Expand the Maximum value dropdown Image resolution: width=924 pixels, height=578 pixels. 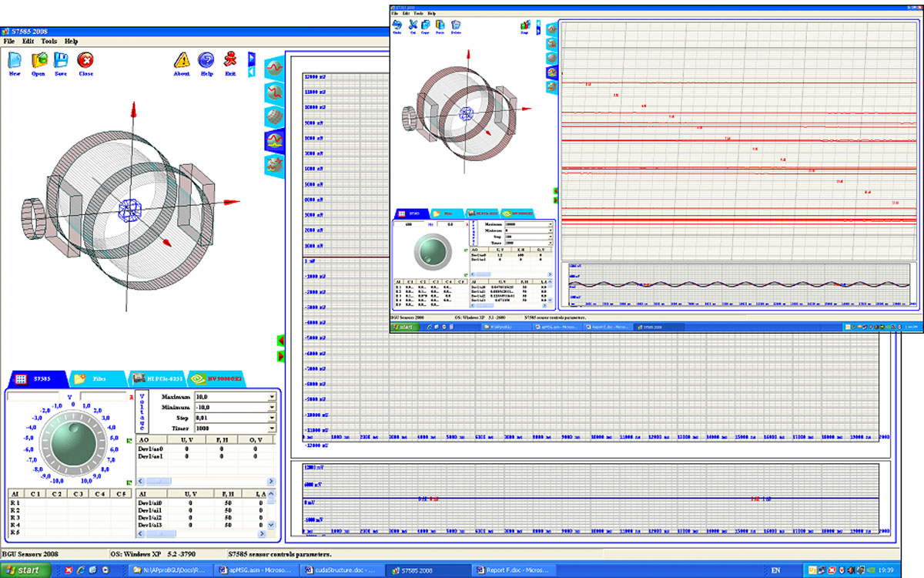(271, 397)
